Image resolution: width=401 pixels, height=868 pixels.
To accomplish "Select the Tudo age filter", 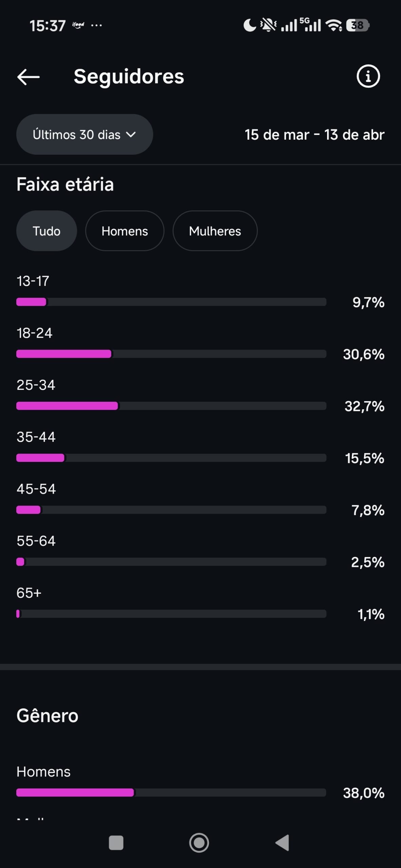I will click(x=46, y=231).
